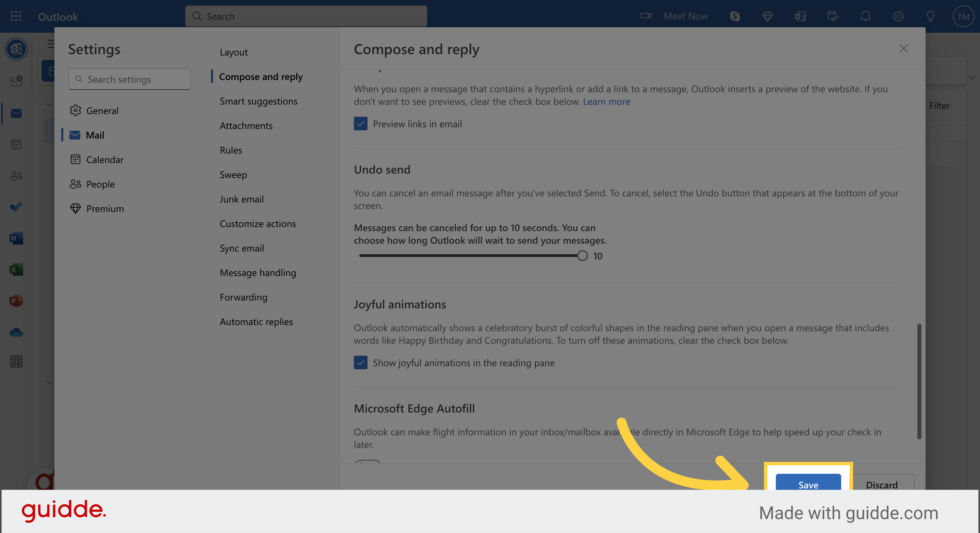Viewport: 980px width, 533px height.
Task: Open Customize actions settings
Action: tap(258, 224)
